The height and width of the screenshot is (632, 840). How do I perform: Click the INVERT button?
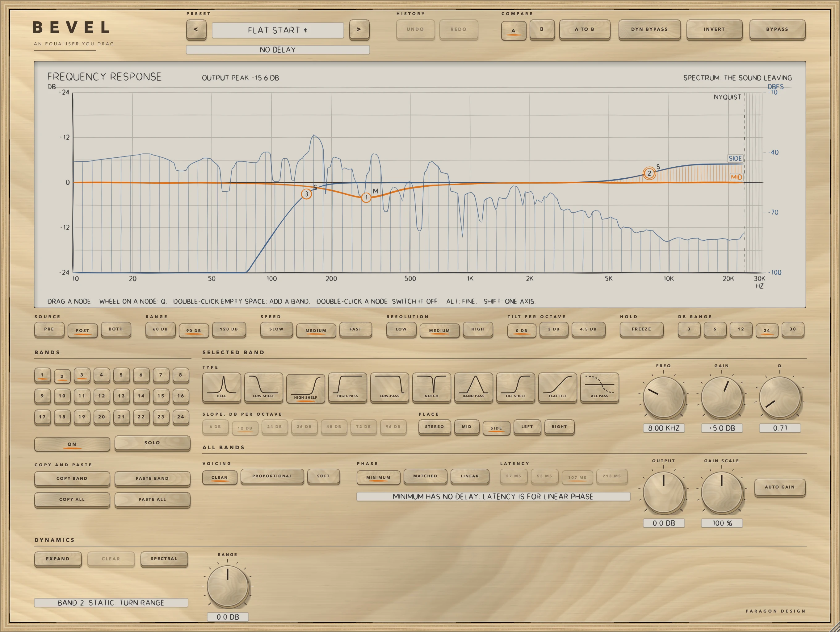point(714,29)
